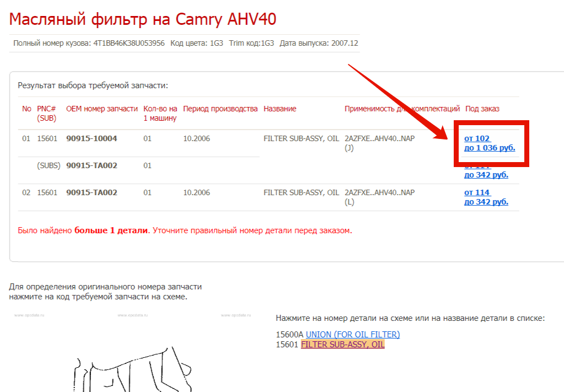Open the SUBS row price link до 342 руб.

click(x=486, y=175)
